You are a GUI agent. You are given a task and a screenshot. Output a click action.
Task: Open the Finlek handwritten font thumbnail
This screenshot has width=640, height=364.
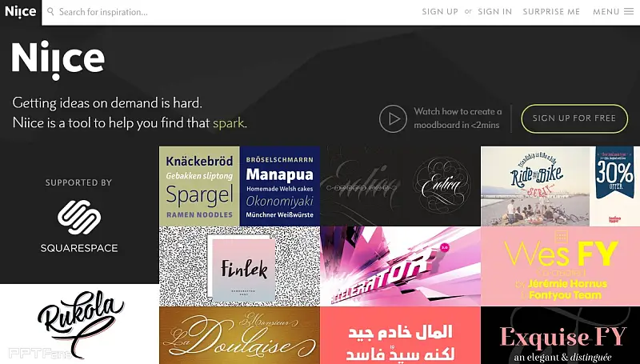pyautogui.click(x=239, y=266)
